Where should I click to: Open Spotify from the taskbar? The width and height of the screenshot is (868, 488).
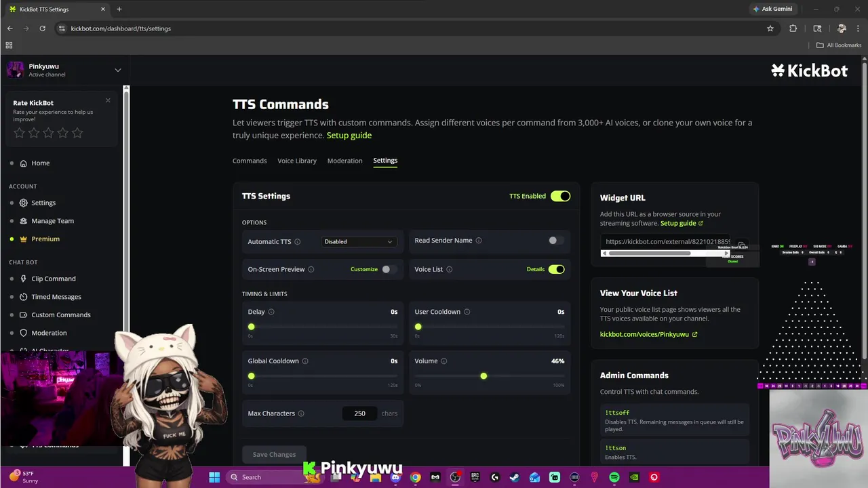pos(614,477)
